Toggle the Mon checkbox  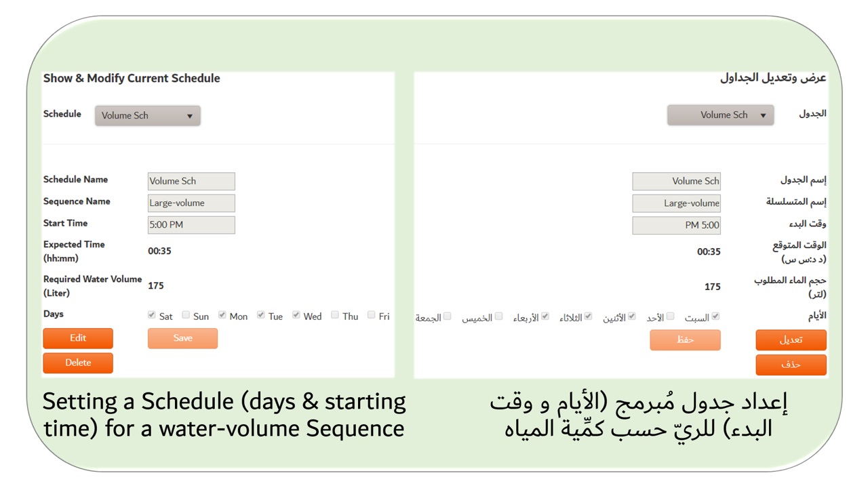[222, 315]
